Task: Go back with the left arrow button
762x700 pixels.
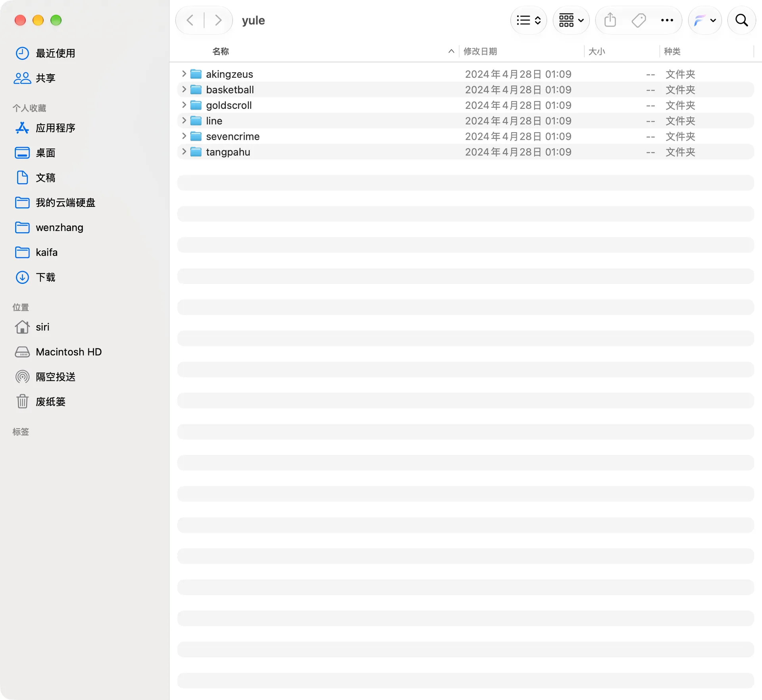Action: [x=190, y=20]
